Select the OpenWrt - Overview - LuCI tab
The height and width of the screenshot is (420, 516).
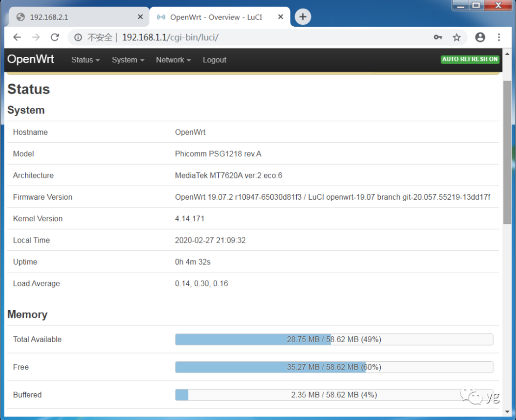219,17
